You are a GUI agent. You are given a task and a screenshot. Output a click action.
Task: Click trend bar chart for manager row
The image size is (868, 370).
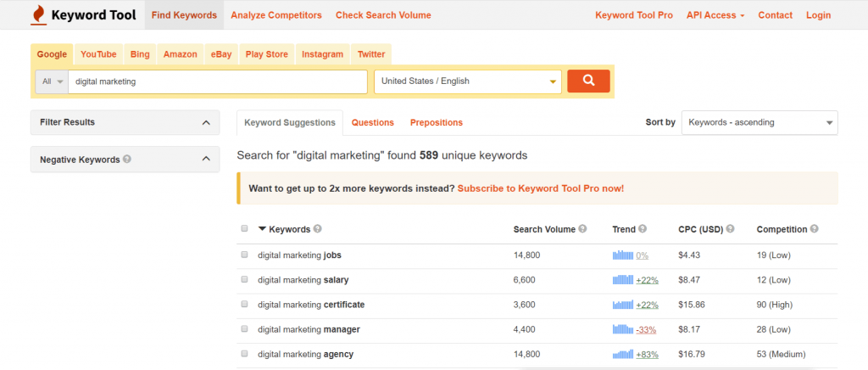623,329
